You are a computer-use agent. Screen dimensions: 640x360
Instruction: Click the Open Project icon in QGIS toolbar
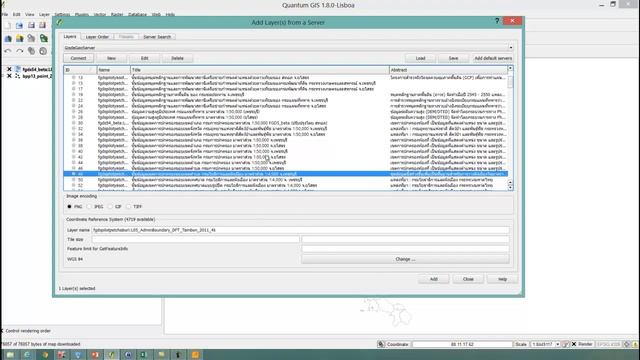[x=19, y=25]
